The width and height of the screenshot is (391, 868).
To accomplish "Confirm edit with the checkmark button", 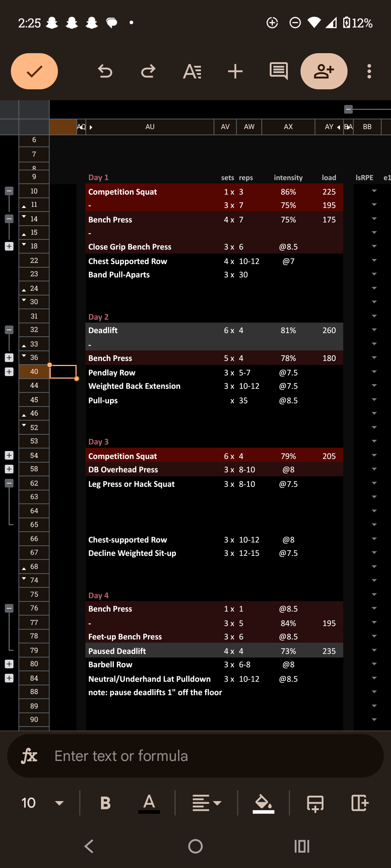I will pos(34,71).
